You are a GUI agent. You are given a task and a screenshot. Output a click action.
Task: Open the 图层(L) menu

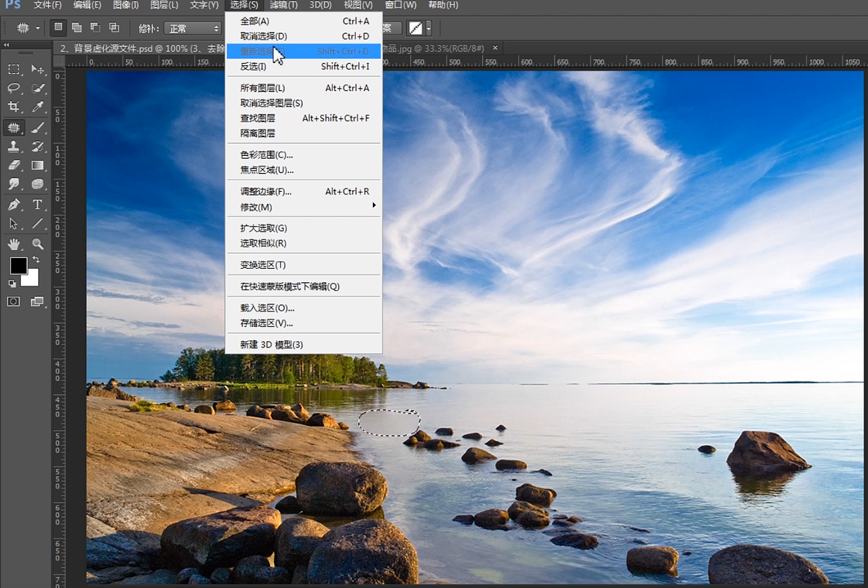[164, 5]
